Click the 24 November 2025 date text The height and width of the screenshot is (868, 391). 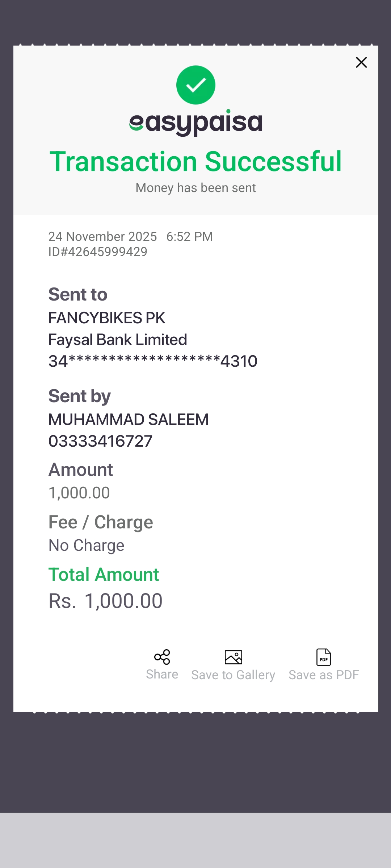102,237
